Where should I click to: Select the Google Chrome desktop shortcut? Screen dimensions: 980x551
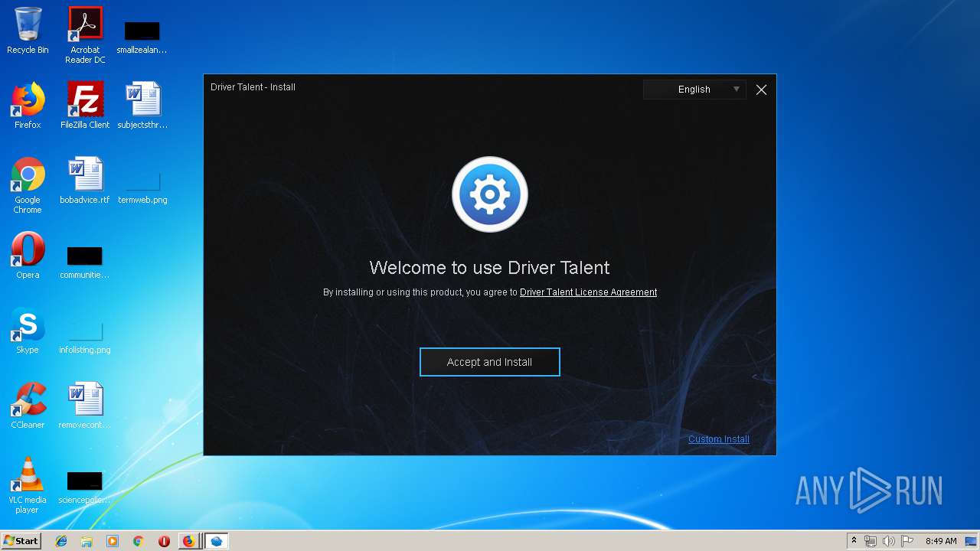28,185
